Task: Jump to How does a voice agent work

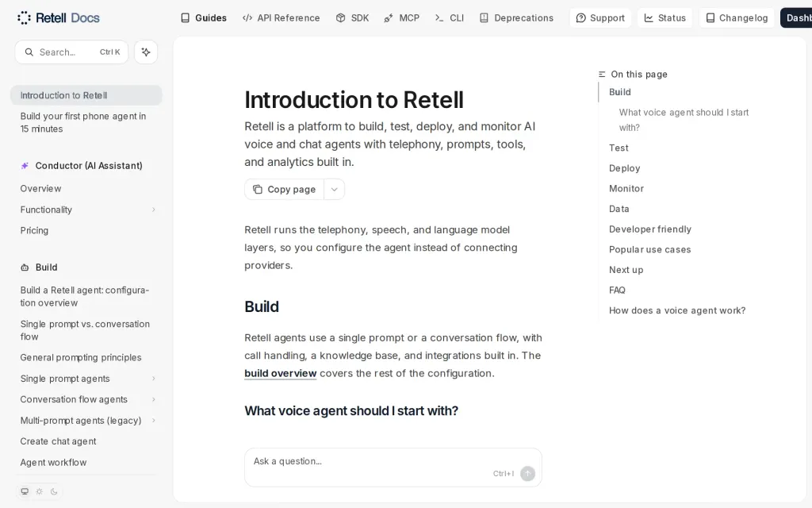Action: click(x=677, y=310)
